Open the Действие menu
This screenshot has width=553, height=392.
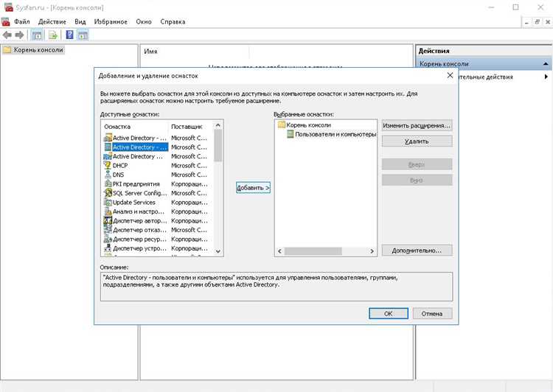52,21
